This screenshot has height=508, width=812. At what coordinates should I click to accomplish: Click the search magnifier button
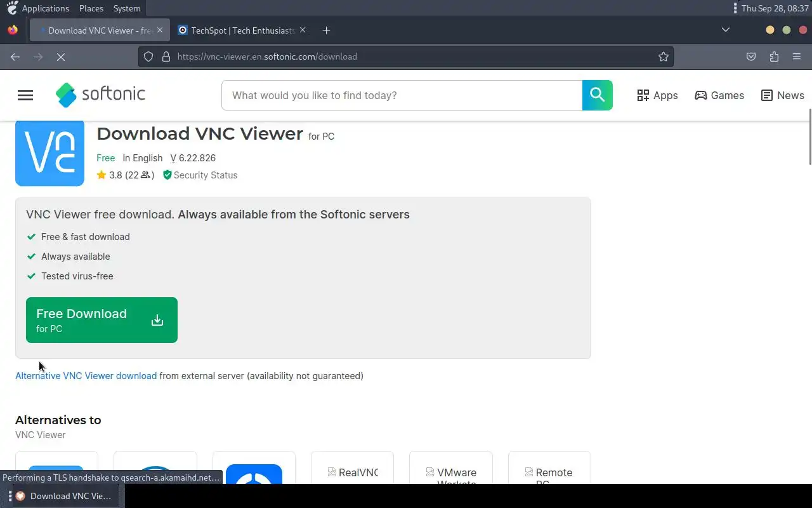[x=597, y=95]
